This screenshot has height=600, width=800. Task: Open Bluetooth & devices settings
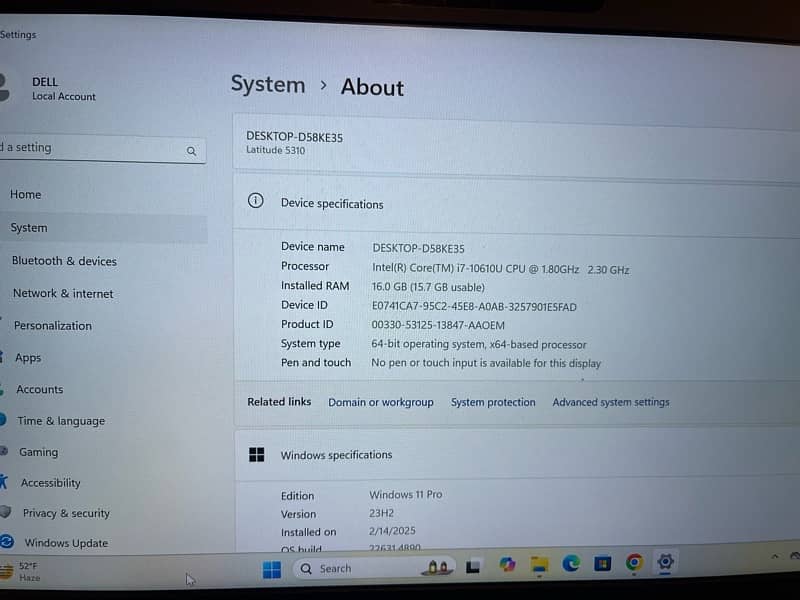[64, 261]
